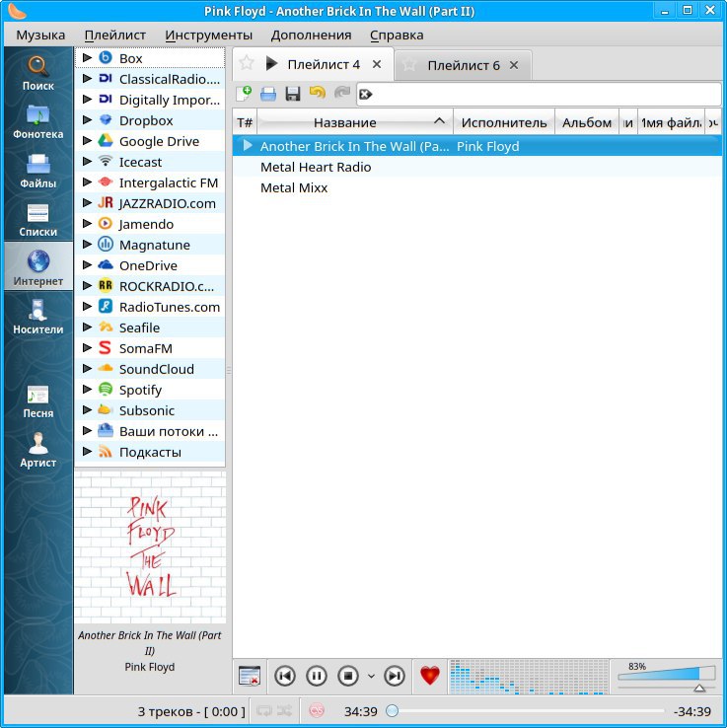This screenshot has width=727, height=728.
Task: Click the clear filter icon in search field
Action: tap(366, 95)
